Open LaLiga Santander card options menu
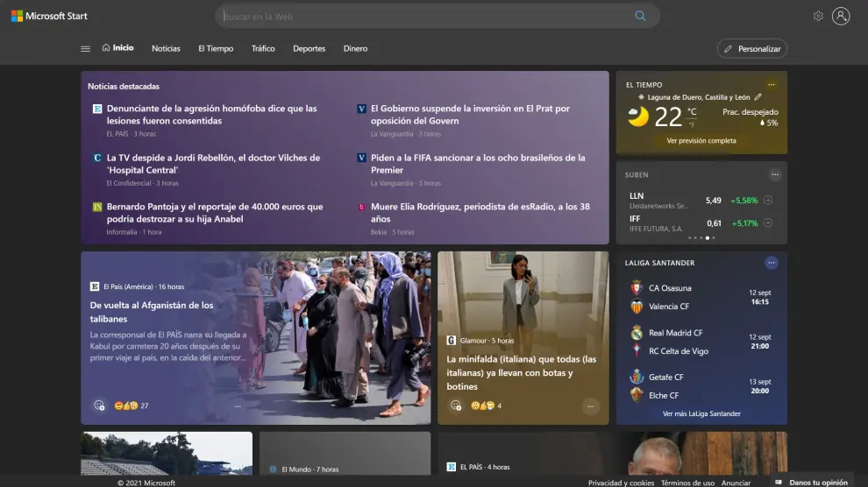 772,263
